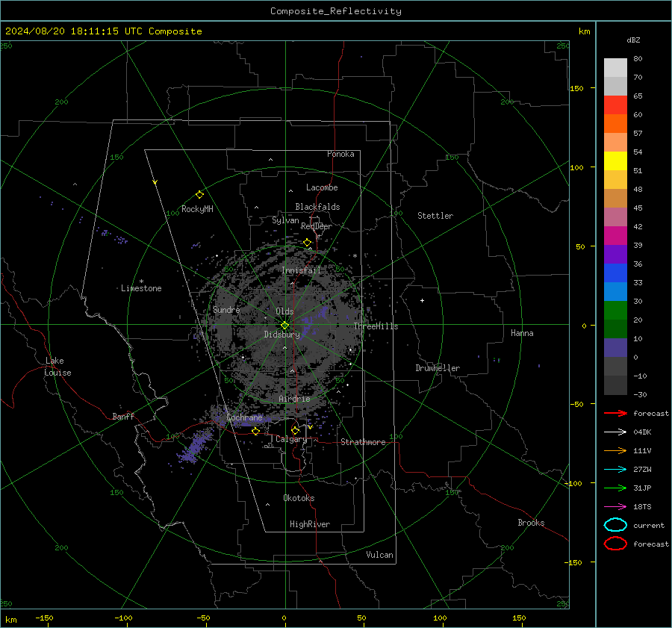Select the cyan 27ZW arrow icon
The image size is (672, 628).
(x=615, y=470)
